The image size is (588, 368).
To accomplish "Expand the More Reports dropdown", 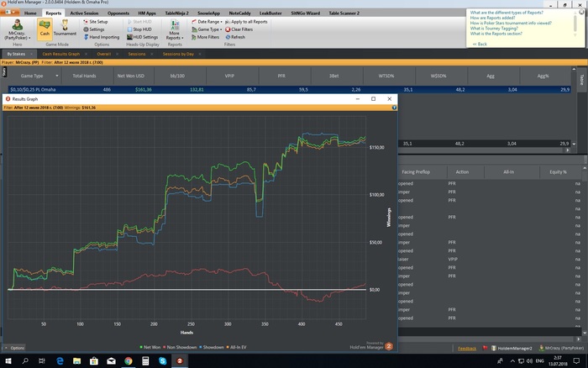I will [175, 29].
